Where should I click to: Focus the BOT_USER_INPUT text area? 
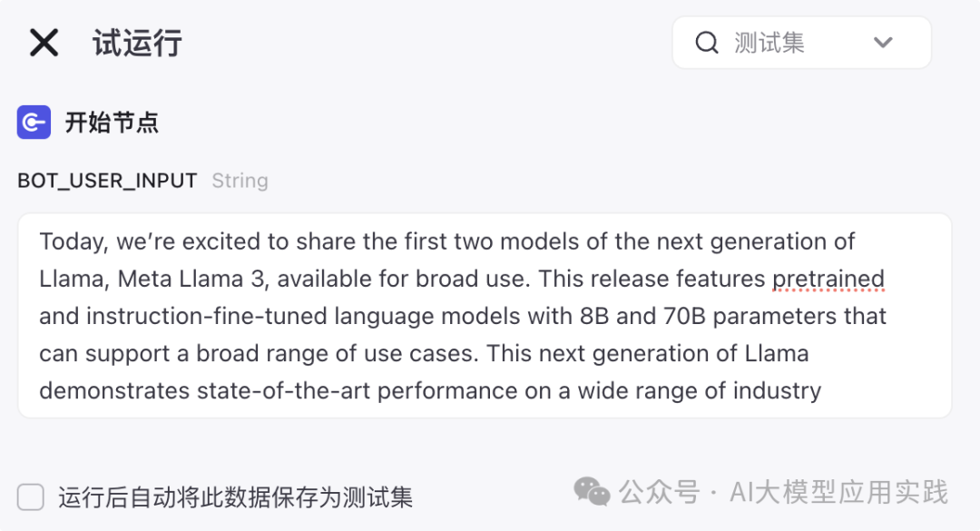[485, 316]
